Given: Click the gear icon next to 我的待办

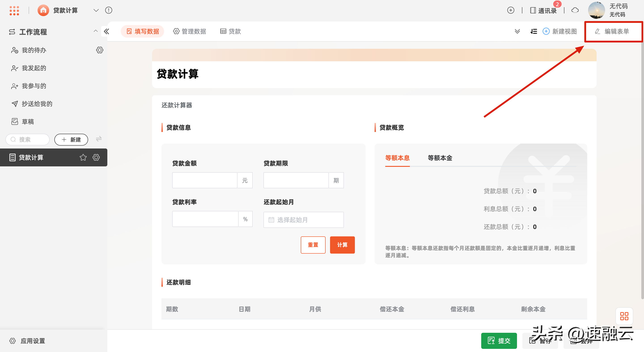Looking at the screenshot, I should click(100, 50).
